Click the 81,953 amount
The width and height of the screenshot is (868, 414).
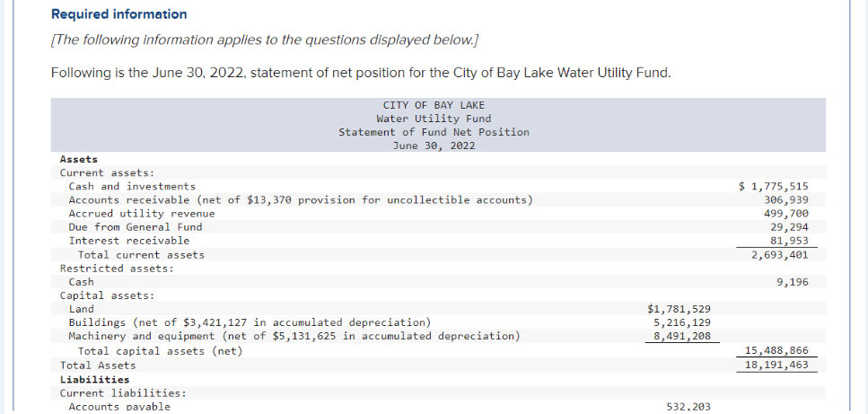[x=789, y=241]
